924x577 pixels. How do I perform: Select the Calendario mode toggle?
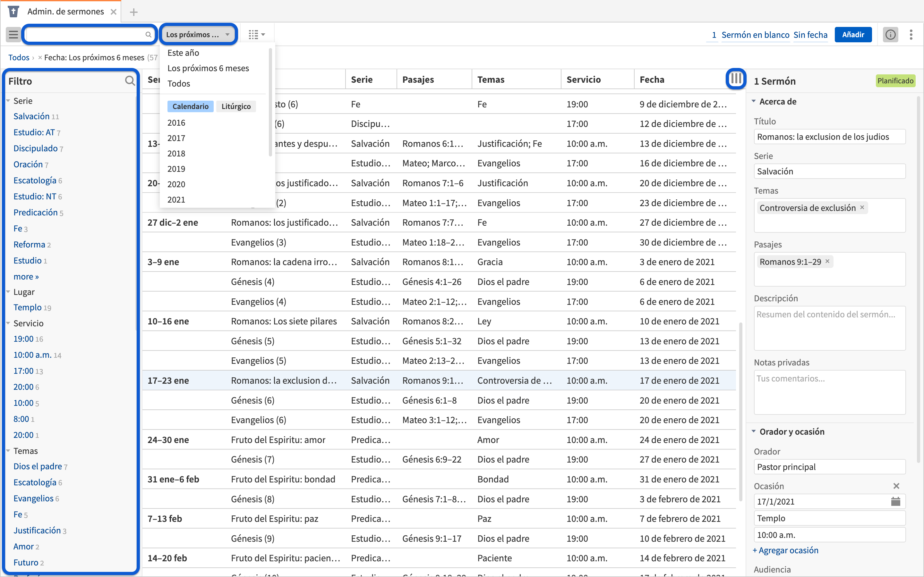[190, 106]
